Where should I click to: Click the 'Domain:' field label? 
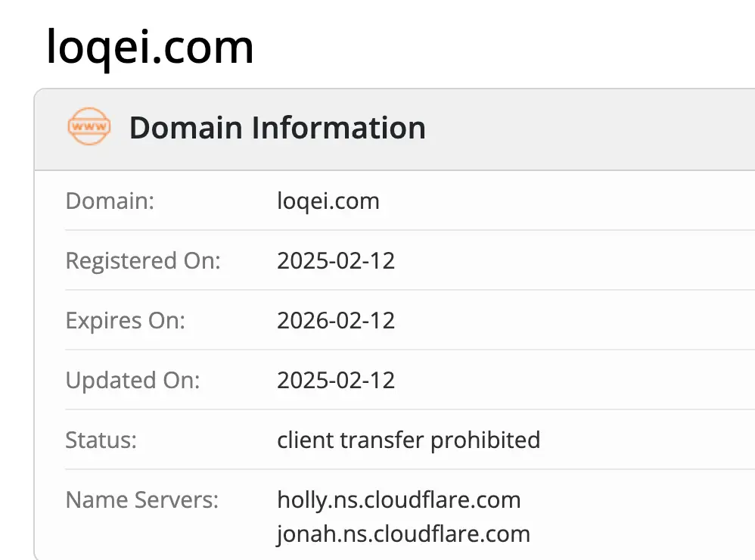(x=110, y=201)
